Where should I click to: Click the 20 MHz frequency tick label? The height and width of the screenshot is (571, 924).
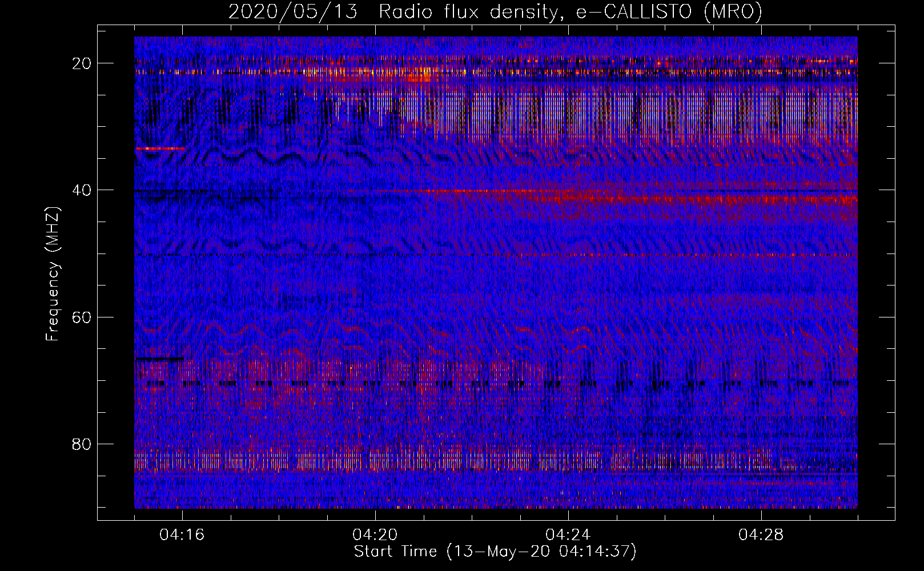[x=82, y=63]
